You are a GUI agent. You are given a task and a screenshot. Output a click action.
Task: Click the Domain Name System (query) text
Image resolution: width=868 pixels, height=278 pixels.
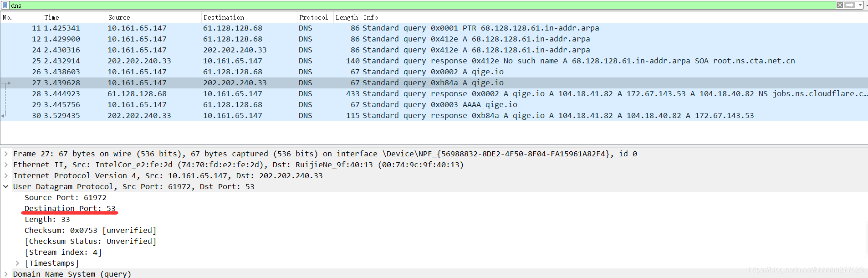(72, 274)
